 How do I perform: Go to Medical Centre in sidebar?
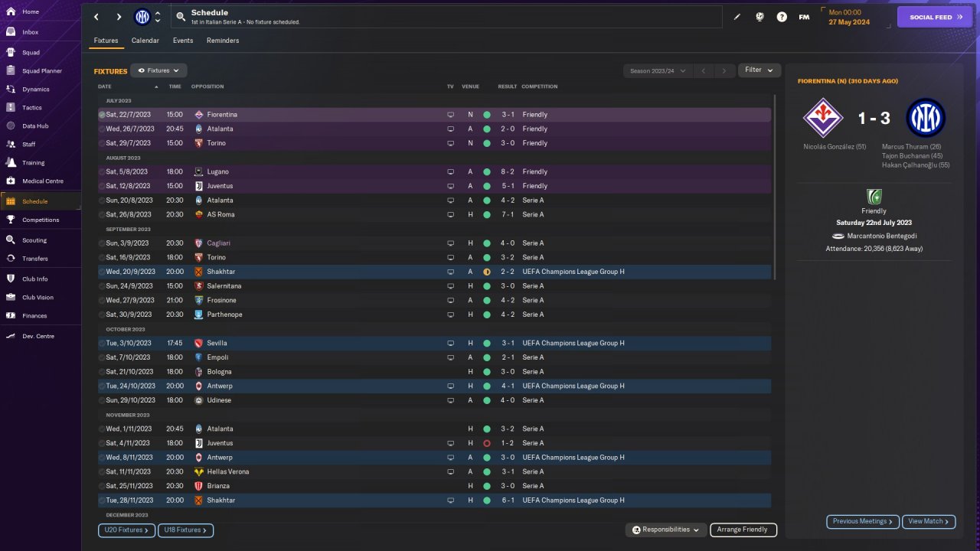click(x=11, y=181)
